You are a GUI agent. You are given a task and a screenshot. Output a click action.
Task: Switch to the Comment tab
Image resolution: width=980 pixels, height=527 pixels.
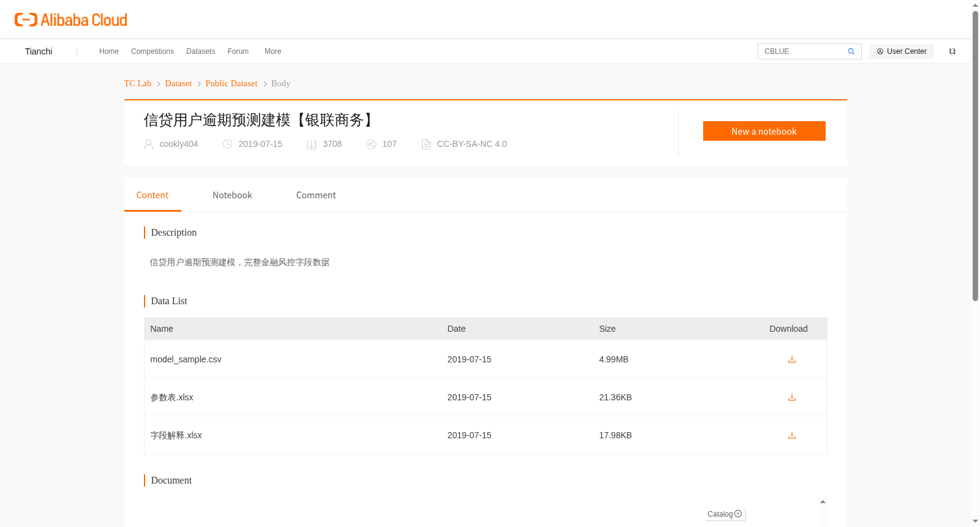coord(316,195)
